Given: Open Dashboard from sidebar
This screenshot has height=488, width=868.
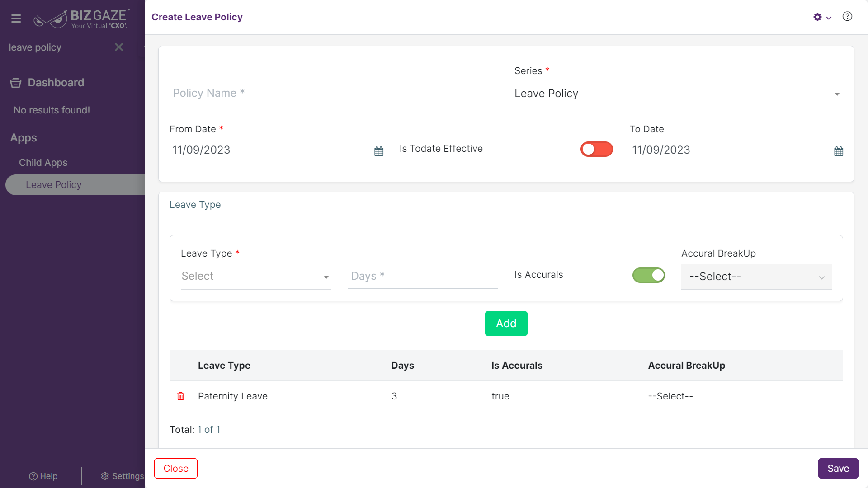Looking at the screenshot, I should pyautogui.click(x=56, y=83).
